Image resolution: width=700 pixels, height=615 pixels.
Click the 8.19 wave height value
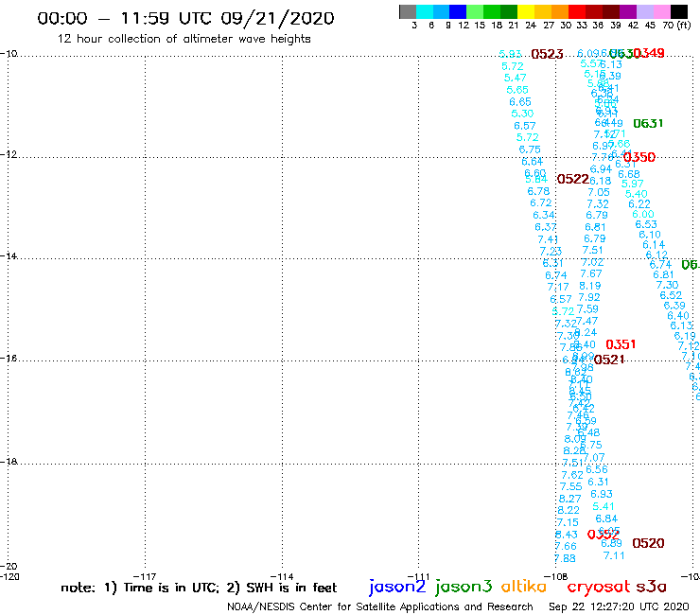(589, 286)
